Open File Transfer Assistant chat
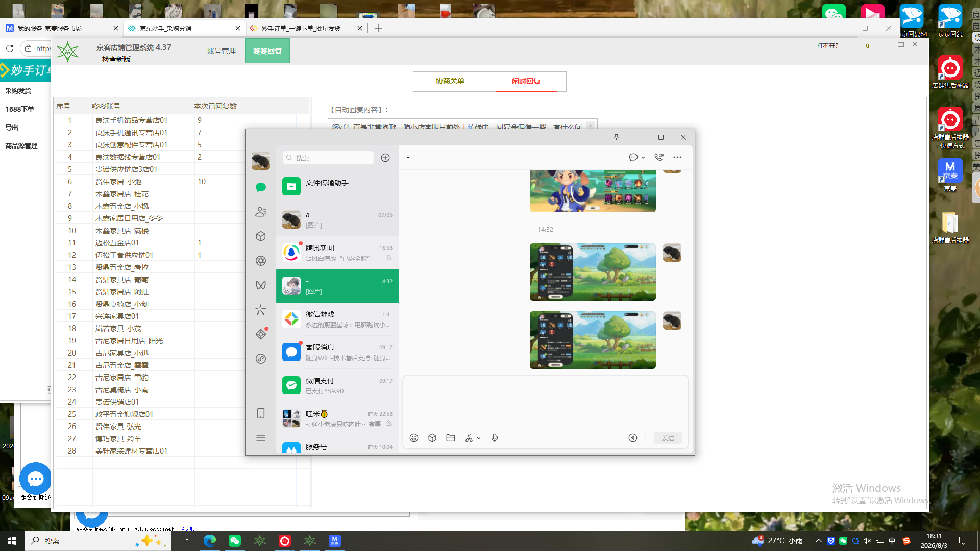The width and height of the screenshot is (980, 551). tap(337, 186)
